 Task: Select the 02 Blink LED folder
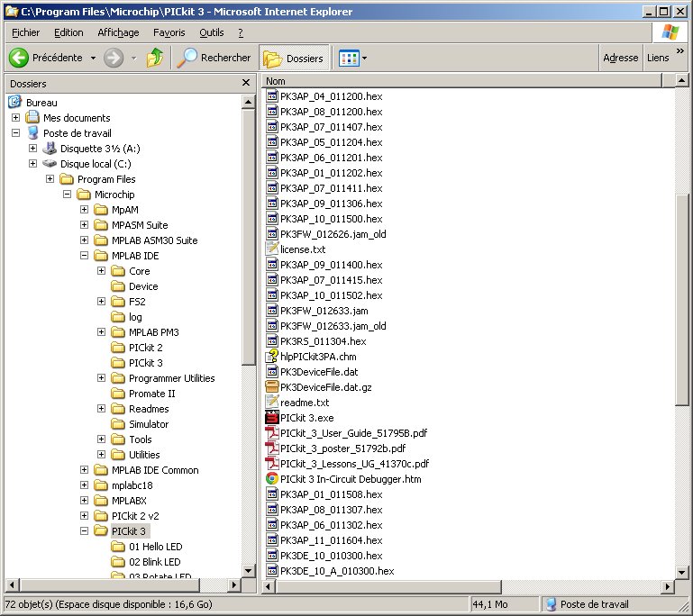tap(145, 562)
